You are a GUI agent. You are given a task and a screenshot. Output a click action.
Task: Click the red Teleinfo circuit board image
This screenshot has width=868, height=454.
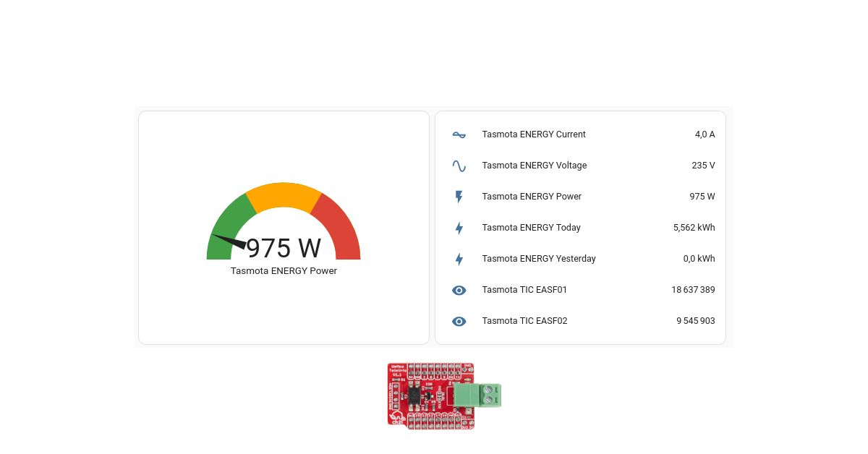coord(444,396)
